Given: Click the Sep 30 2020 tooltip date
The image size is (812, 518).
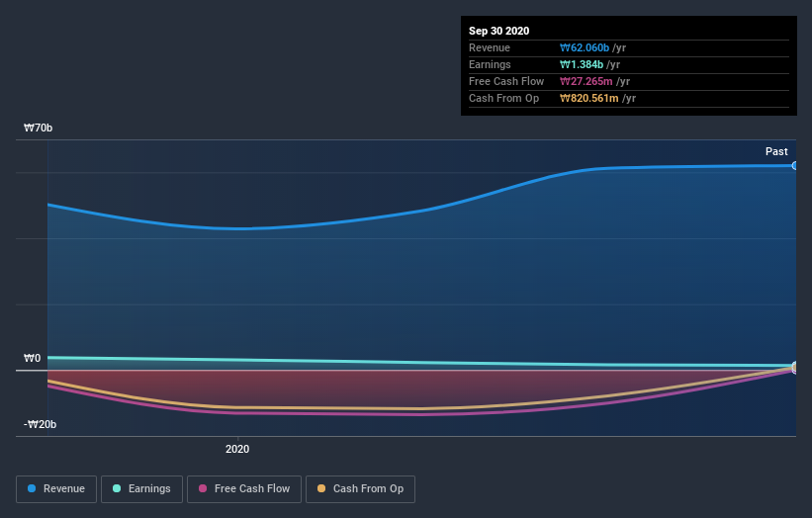Looking at the screenshot, I should pos(498,31).
